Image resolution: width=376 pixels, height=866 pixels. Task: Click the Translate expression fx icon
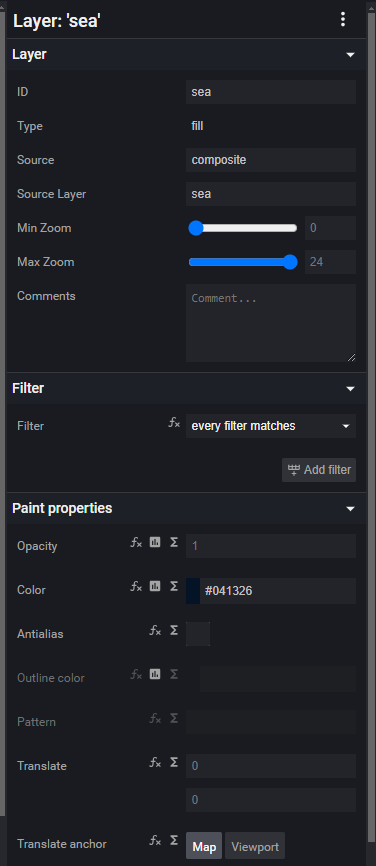pyautogui.click(x=155, y=763)
